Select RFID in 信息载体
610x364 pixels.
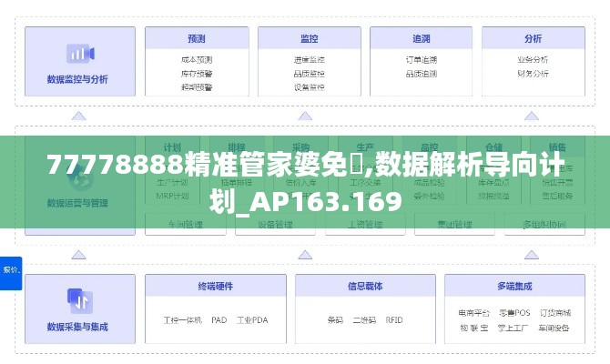point(394,320)
